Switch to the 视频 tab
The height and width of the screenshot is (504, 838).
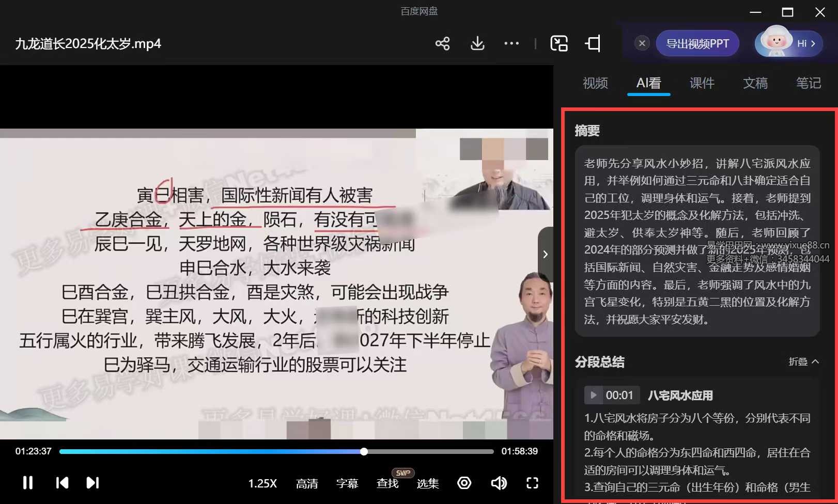[595, 83]
